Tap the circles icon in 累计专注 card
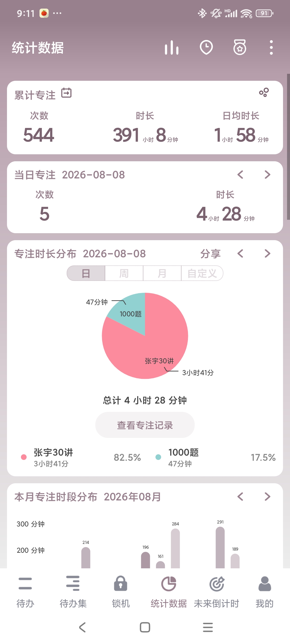290x644 pixels. [264, 92]
